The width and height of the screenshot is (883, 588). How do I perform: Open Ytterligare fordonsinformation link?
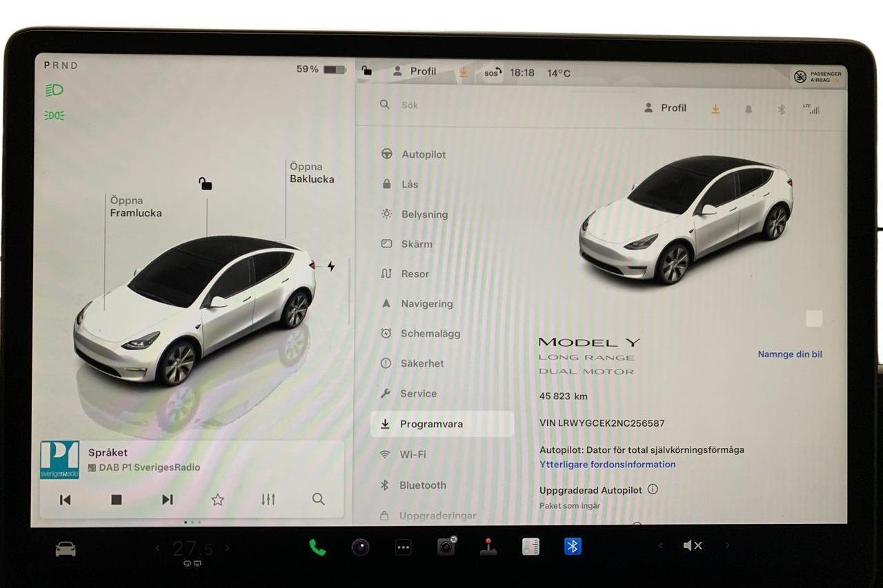pos(608,465)
